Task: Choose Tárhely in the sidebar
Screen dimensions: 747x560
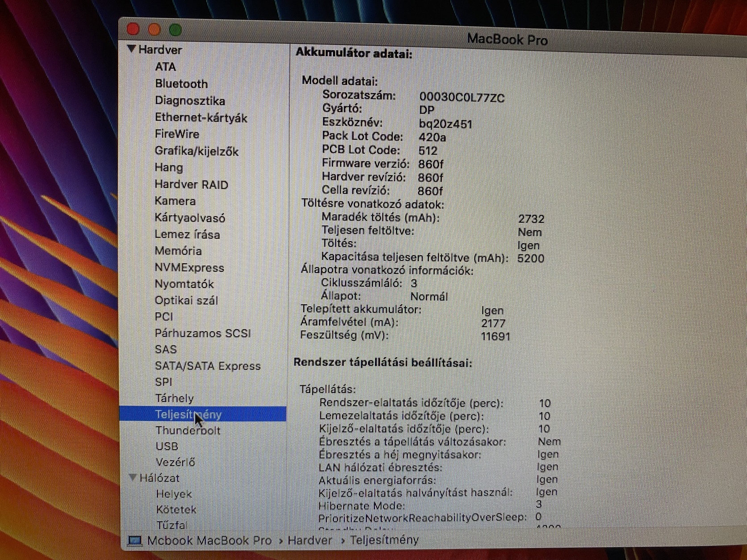Action: 174,398
